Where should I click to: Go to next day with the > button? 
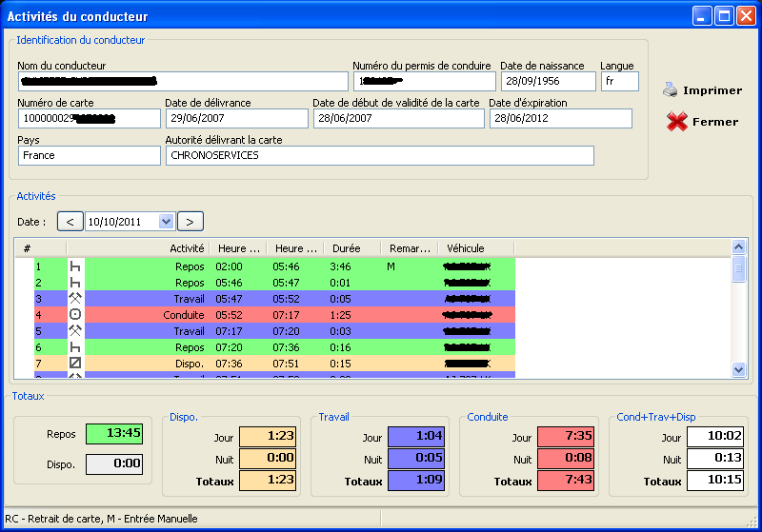(190, 222)
